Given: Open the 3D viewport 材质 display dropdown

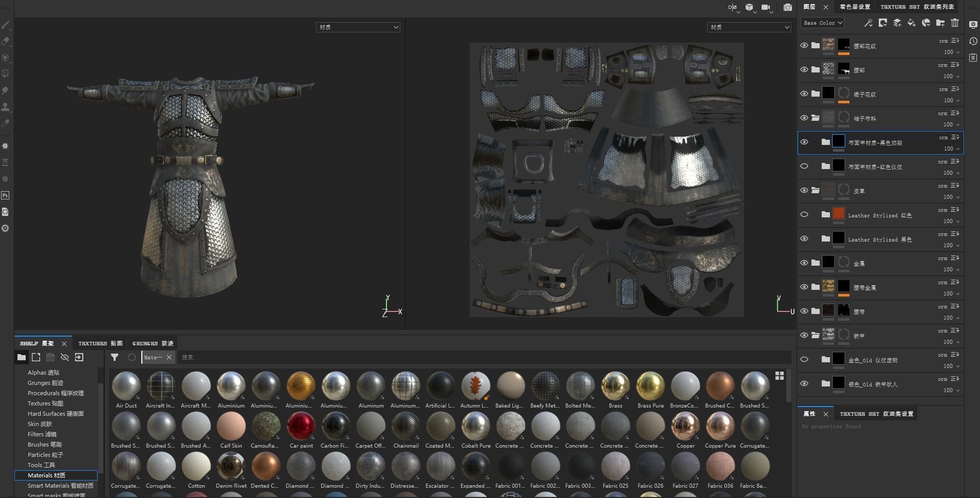Looking at the screenshot, I should coord(358,27).
